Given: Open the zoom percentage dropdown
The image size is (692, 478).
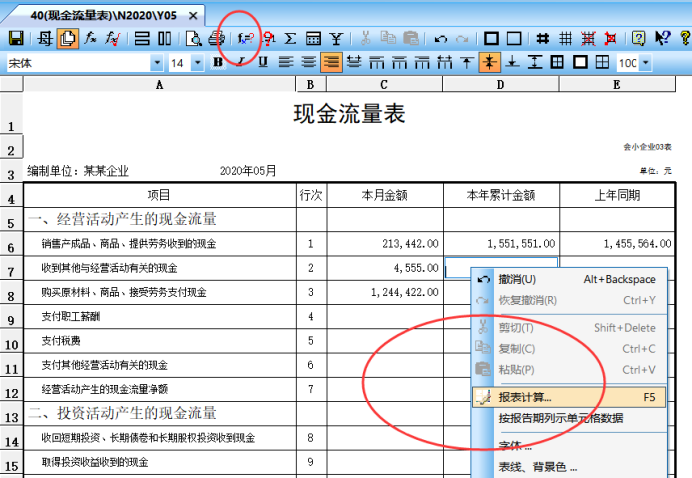Looking at the screenshot, I should (x=645, y=63).
